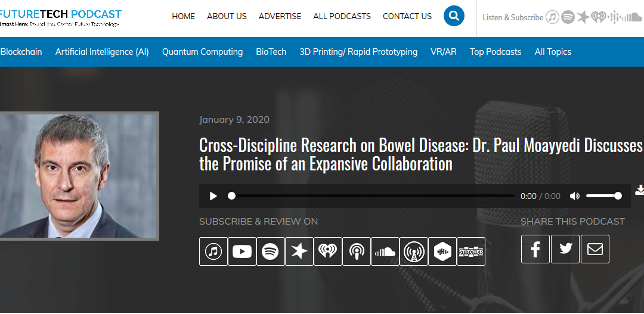Share this podcast on Twitter
Screen dimensions: 644x314
point(565,249)
